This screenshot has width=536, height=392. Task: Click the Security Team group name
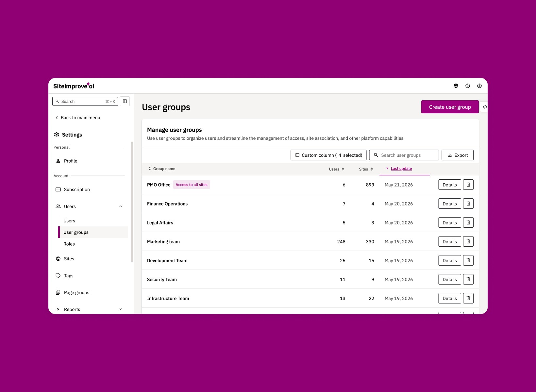click(x=162, y=280)
